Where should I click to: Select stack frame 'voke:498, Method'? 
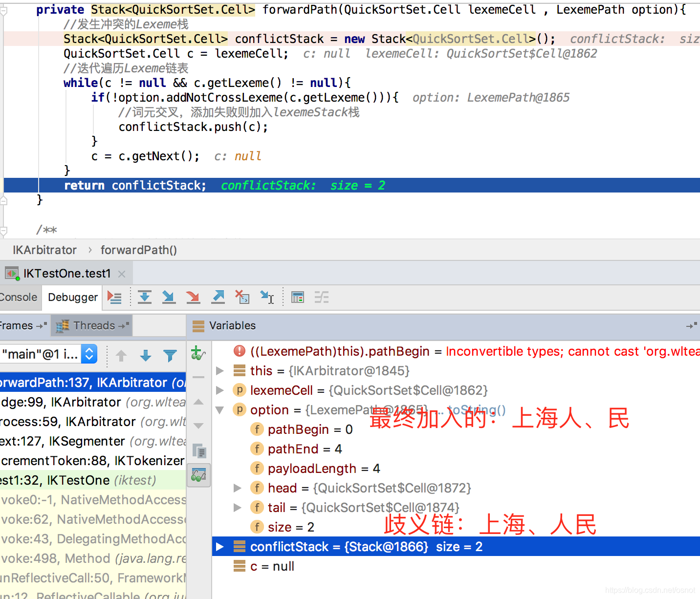pyautogui.click(x=93, y=558)
